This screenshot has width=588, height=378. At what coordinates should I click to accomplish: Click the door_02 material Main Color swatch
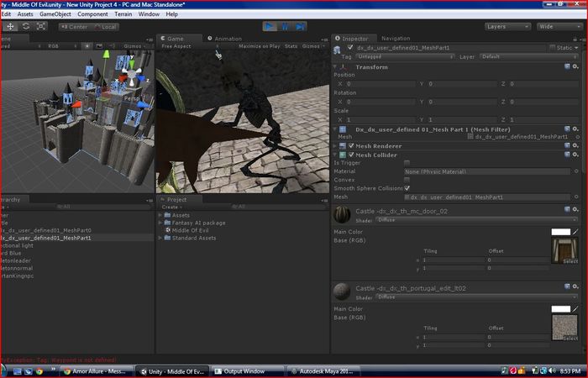click(x=560, y=232)
